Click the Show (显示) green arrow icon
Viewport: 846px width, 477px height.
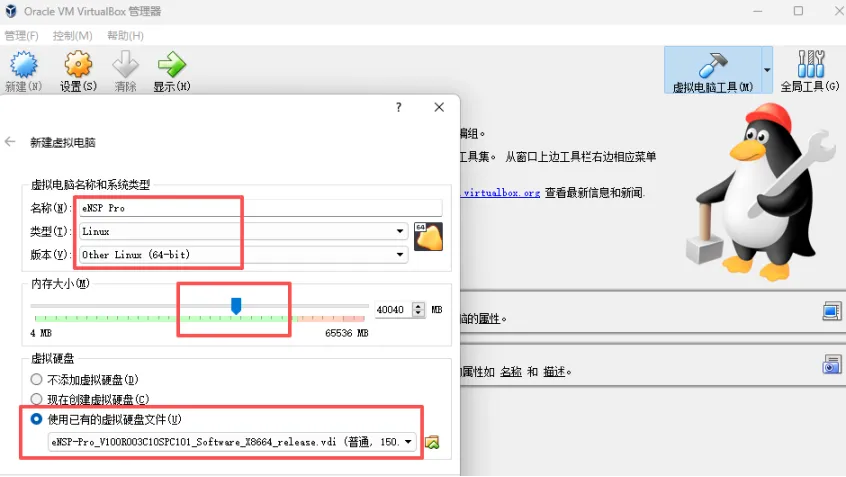click(x=172, y=65)
